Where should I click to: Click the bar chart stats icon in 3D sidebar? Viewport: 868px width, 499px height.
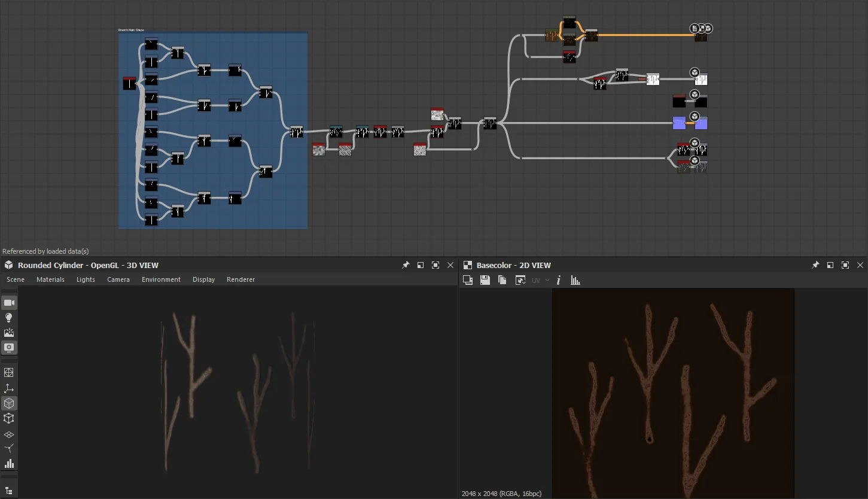9,464
